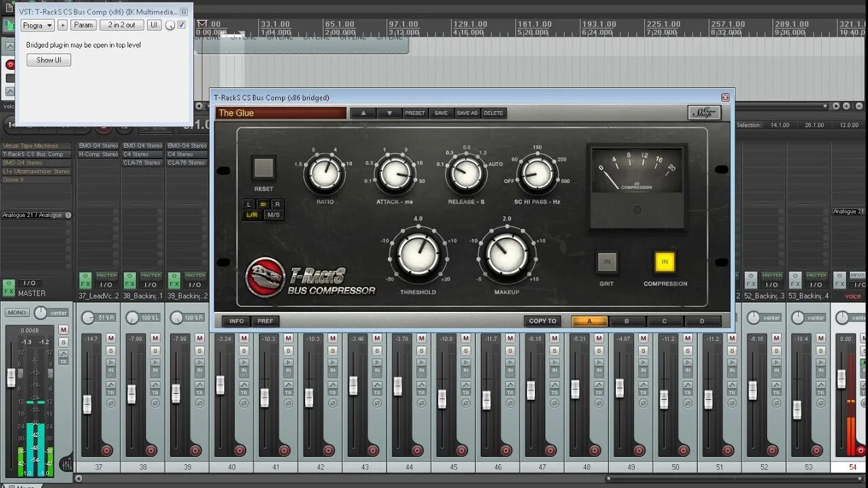The width and height of the screenshot is (868, 488).
Task: Adjust the wet/dry knob in VST window
Action: [x=170, y=26]
